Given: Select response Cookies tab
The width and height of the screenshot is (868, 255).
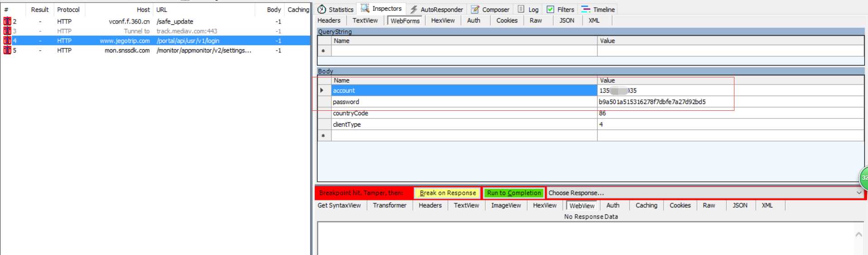Looking at the screenshot, I should (680, 205).
